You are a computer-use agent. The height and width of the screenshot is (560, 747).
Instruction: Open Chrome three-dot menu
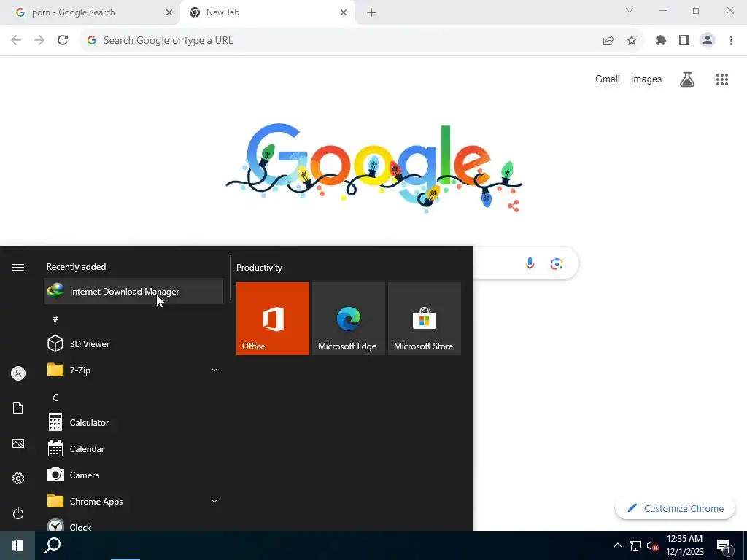pos(731,41)
